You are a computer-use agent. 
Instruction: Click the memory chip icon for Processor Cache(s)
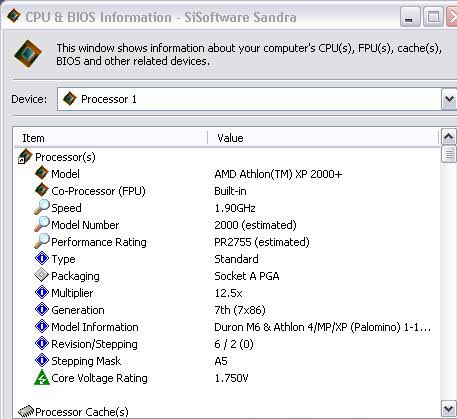click(26, 411)
